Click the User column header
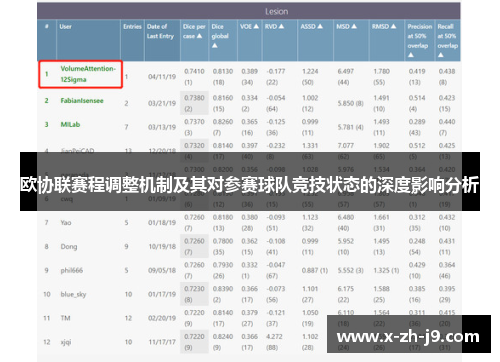The height and width of the screenshot is (362, 500). click(x=65, y=26)
